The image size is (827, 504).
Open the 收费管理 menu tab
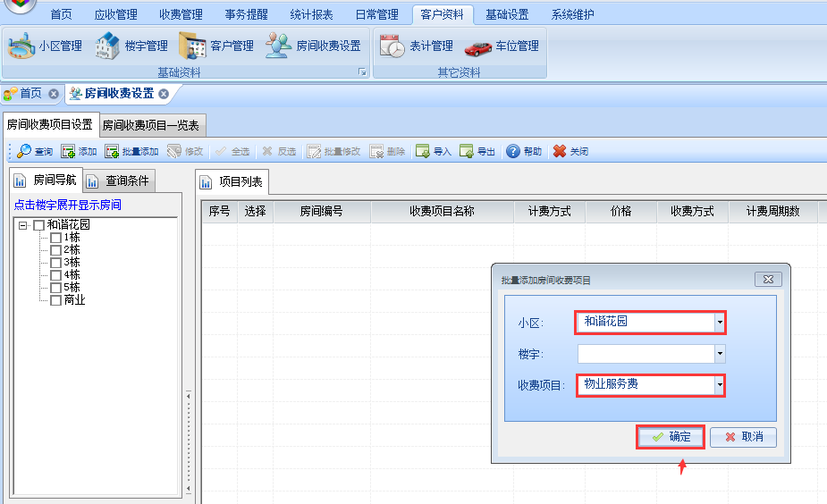tap(181, 15)
